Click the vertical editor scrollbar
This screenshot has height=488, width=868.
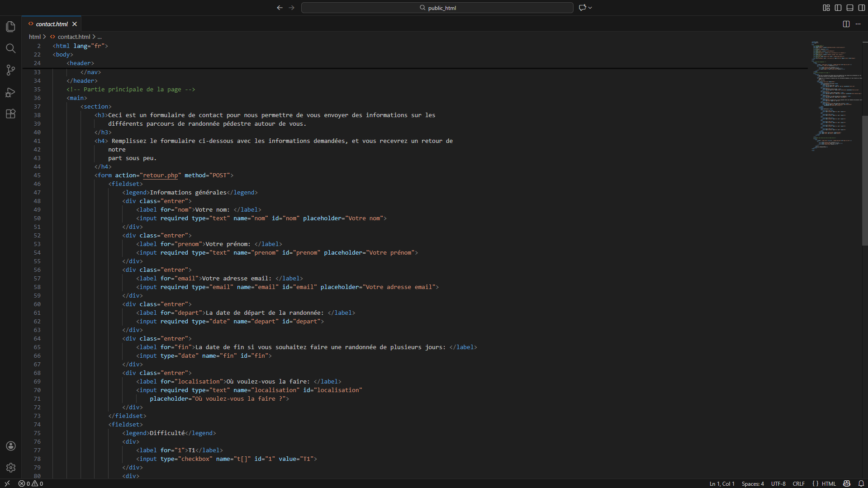[x=865, y=181]
